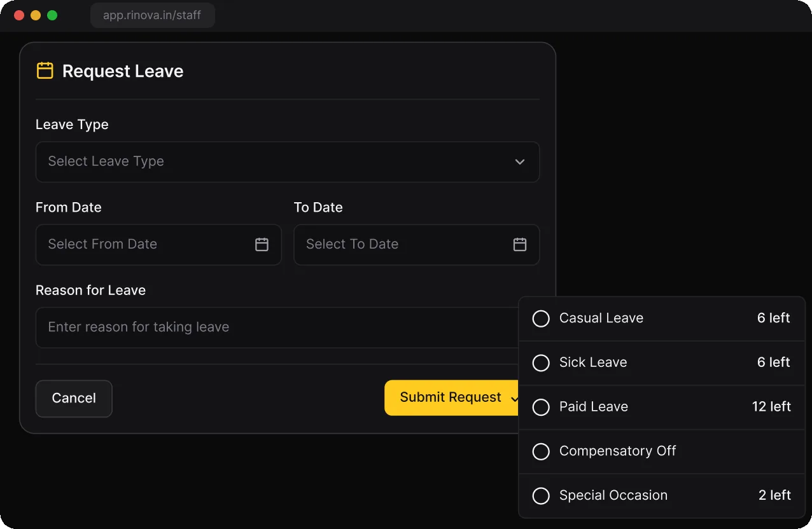Click the Paid Leave option label

[x=594, y=407]
